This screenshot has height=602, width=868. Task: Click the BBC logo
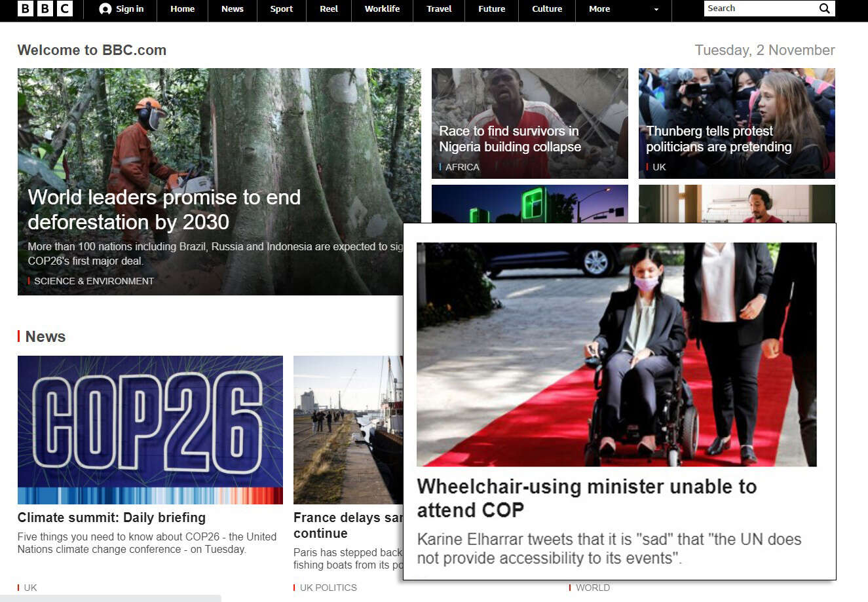click(45, 9)
